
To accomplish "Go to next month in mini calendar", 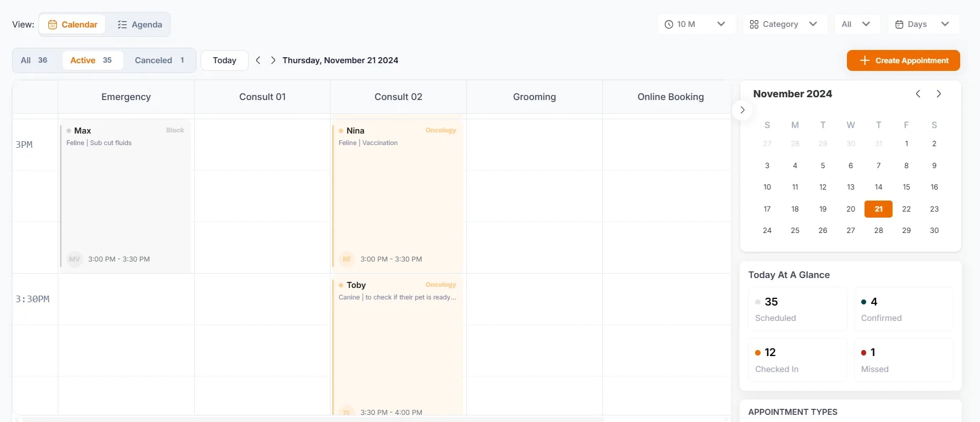I will tap(939, 94).
